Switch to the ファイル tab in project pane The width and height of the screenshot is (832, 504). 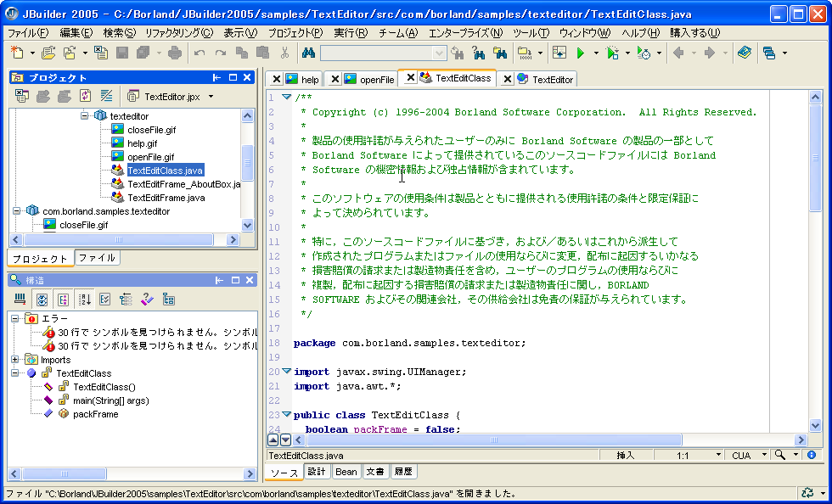[97, 258]
